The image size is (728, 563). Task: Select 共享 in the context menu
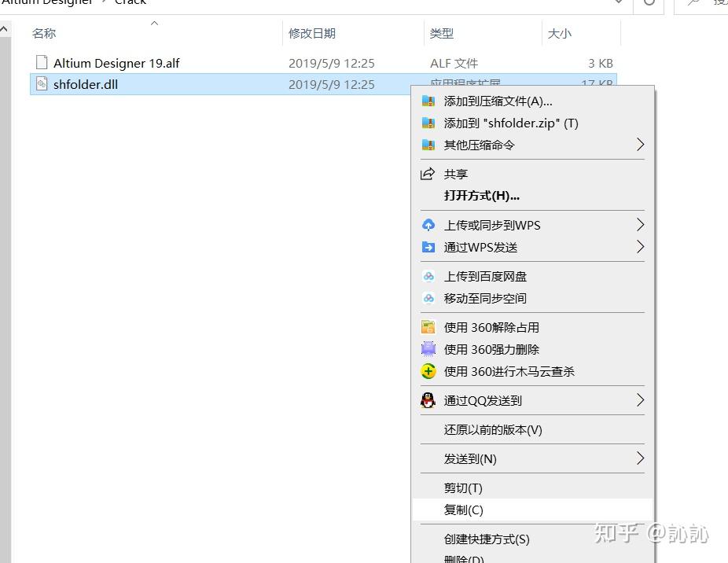tap(532, 174)
